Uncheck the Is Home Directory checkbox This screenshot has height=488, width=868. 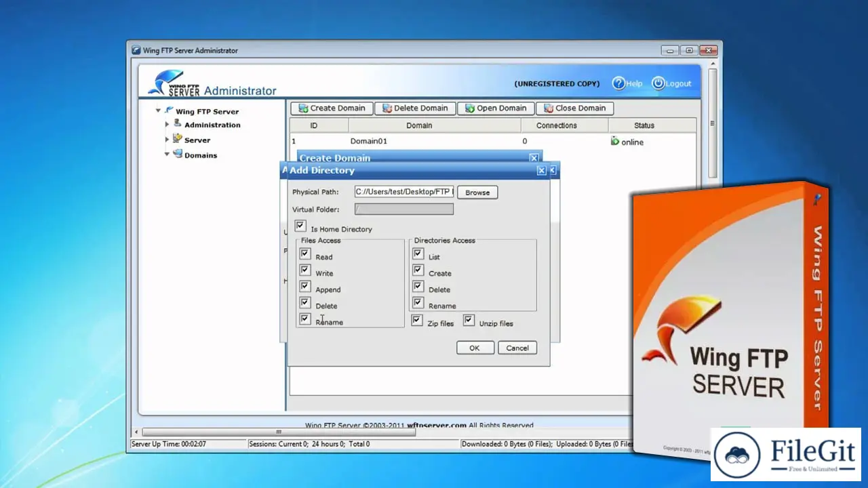click(x=300, y=226)
